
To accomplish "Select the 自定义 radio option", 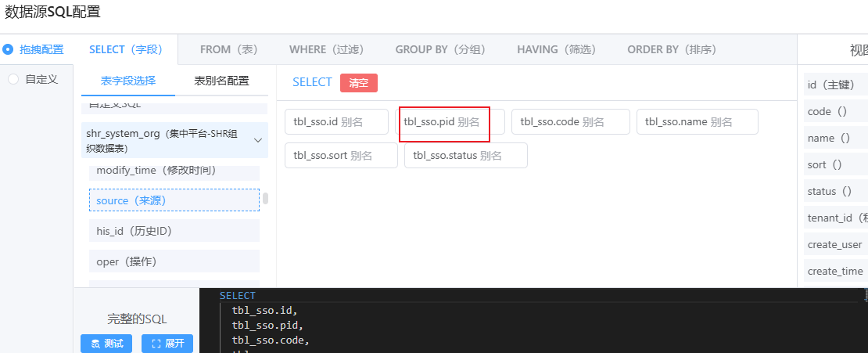I will [13, 79].
